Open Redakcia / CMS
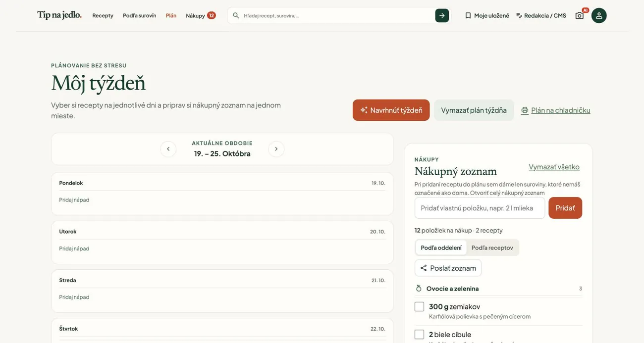This screenshot has width=644, height=343. pos(541,15)
